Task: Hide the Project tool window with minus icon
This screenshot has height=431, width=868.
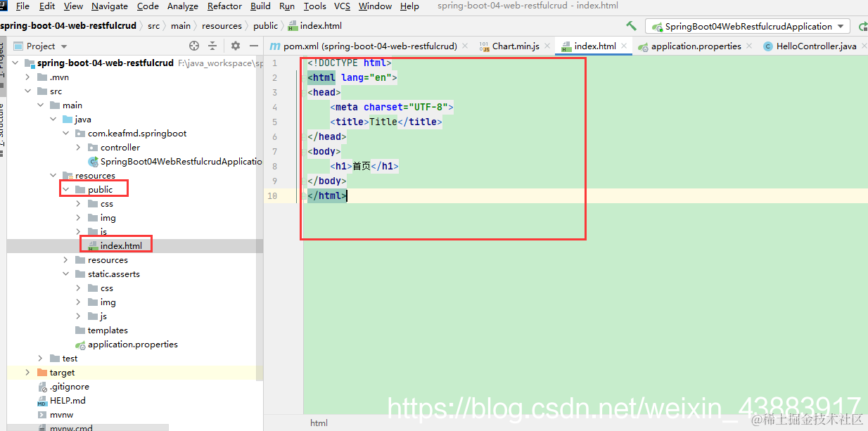Action: pos(253,46)
